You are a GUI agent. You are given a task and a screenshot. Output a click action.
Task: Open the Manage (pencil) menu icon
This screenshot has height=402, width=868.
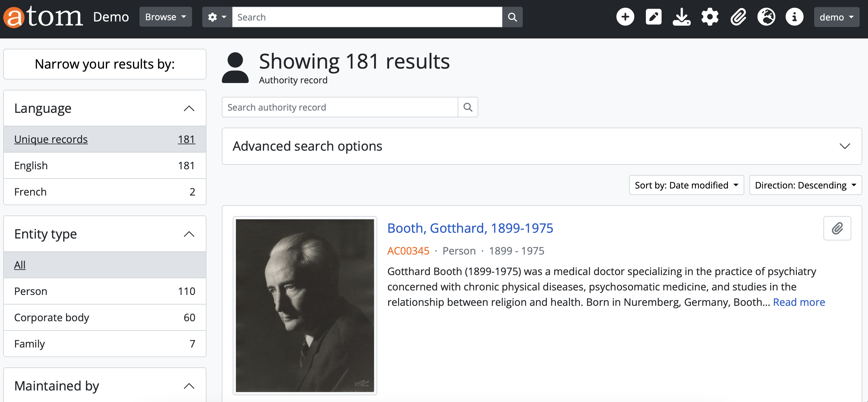pyautogui.click(x=653, y=17)
